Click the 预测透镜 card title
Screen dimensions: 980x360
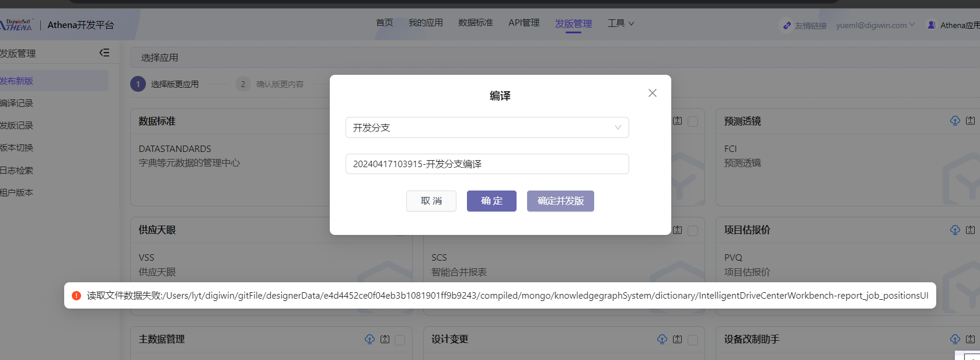(x=742, y=121)
